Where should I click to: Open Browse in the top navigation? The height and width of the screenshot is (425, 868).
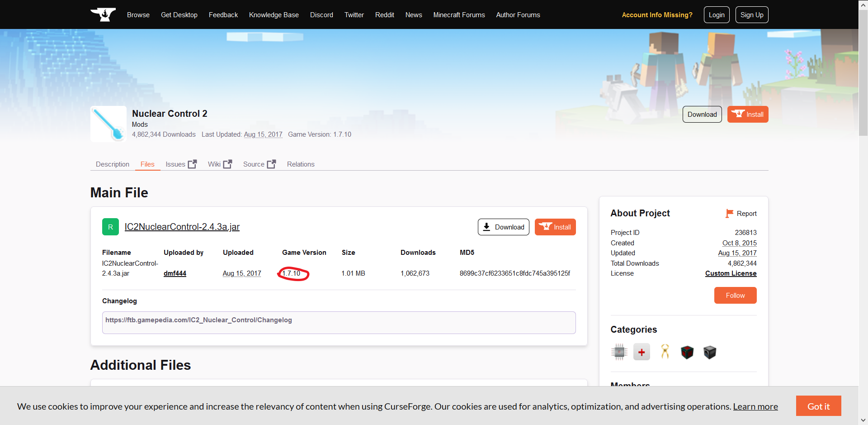click(x=138, y=15)
